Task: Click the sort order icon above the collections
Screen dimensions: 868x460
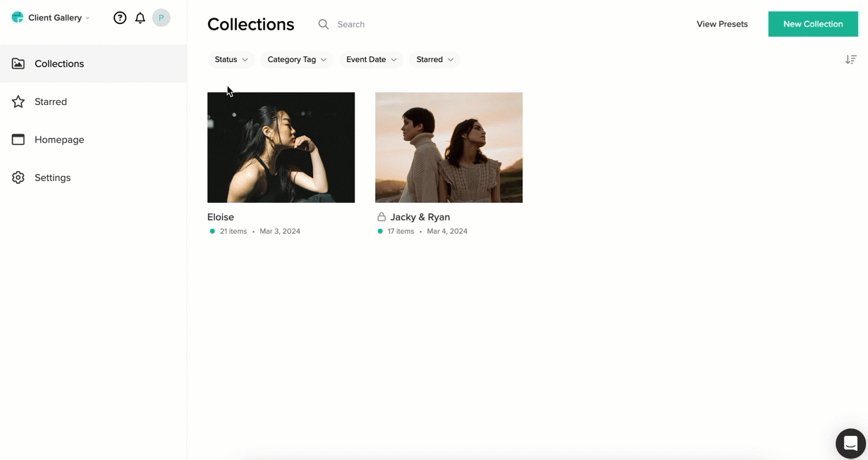Action: point(850,59)
